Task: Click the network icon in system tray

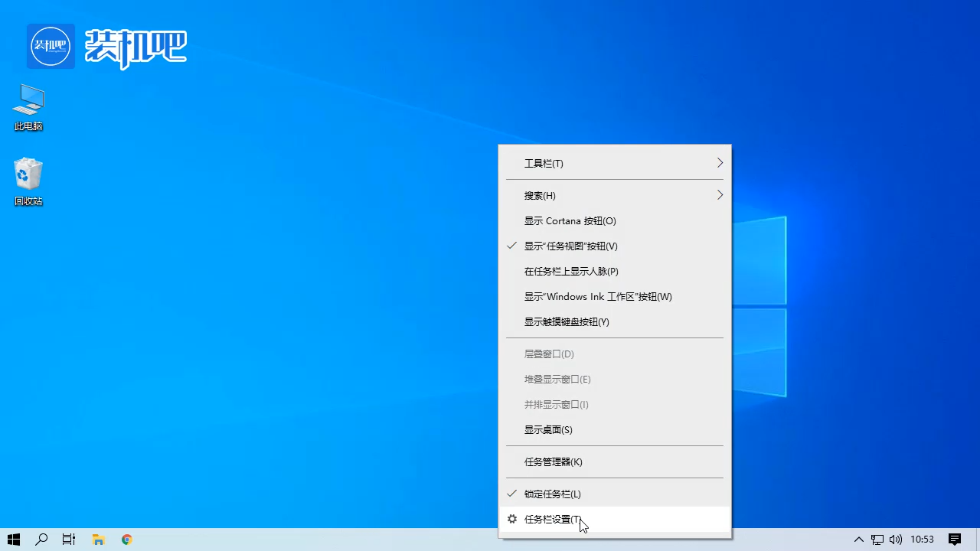Action: [877, 540]
